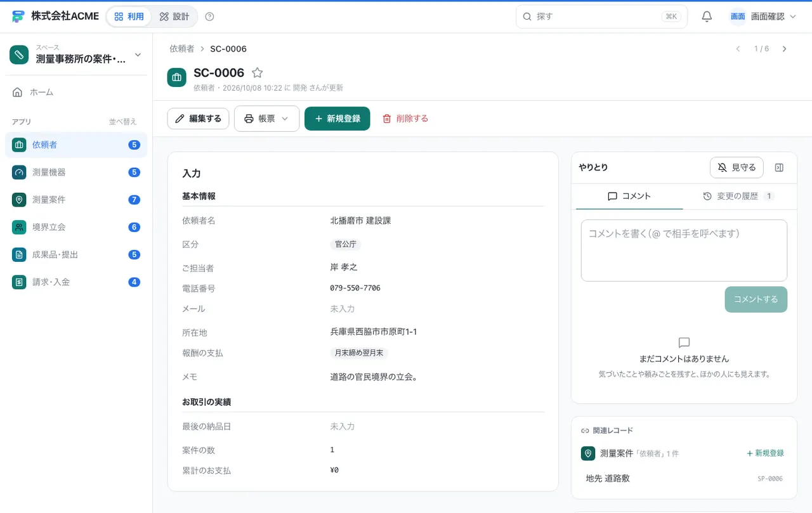Image resolution: width=812 pixels, height=513 pixels.
Task: Click the 測量機器 gauge icon in sidebar
Action: (19, 172)
